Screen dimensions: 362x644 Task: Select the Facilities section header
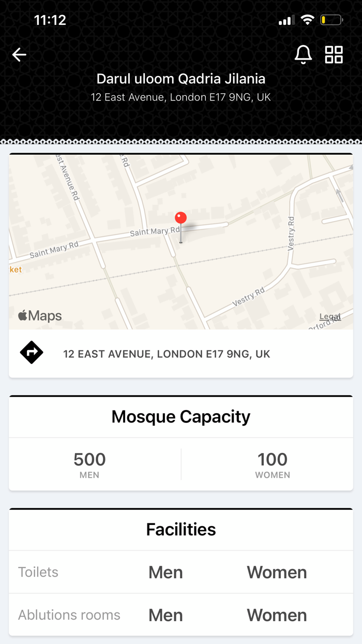pyautogui.click(x=180, y=529)
